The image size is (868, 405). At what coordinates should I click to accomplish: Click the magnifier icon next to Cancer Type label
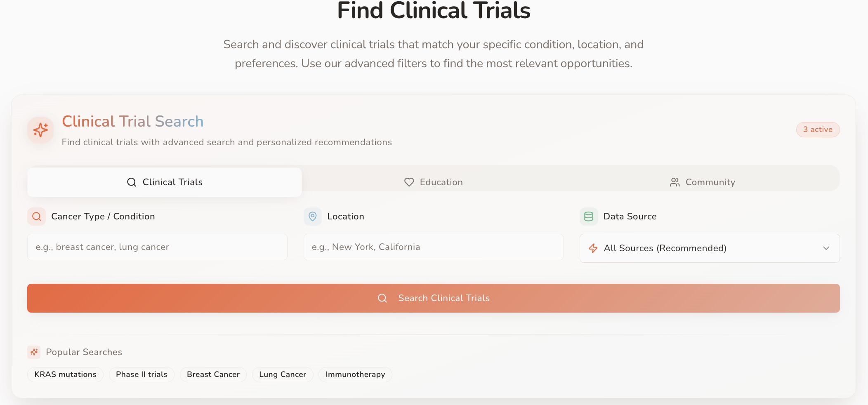(36, 217)
